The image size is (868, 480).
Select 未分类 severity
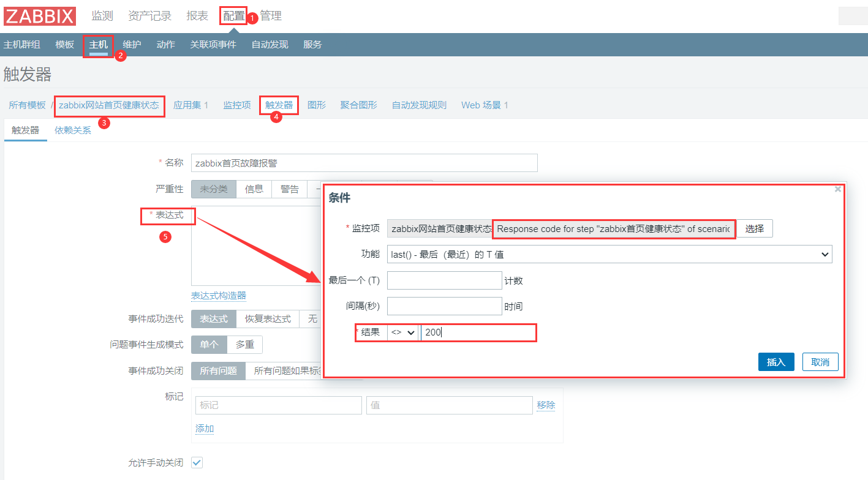pyautogui.click(x=214, y=189)
